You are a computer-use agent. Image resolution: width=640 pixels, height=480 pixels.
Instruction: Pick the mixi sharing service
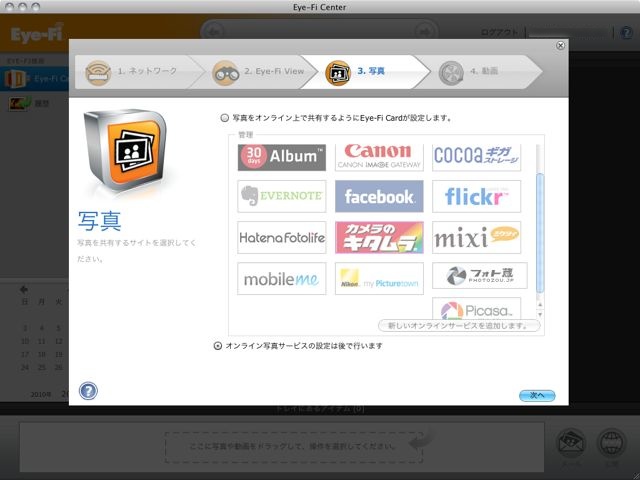tap(476, 238)
